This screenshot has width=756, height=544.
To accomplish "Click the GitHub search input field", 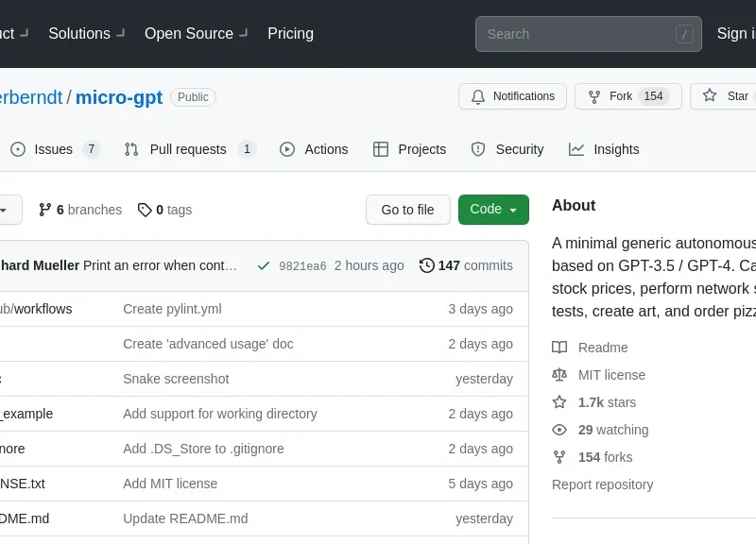I will pos(576,34).
